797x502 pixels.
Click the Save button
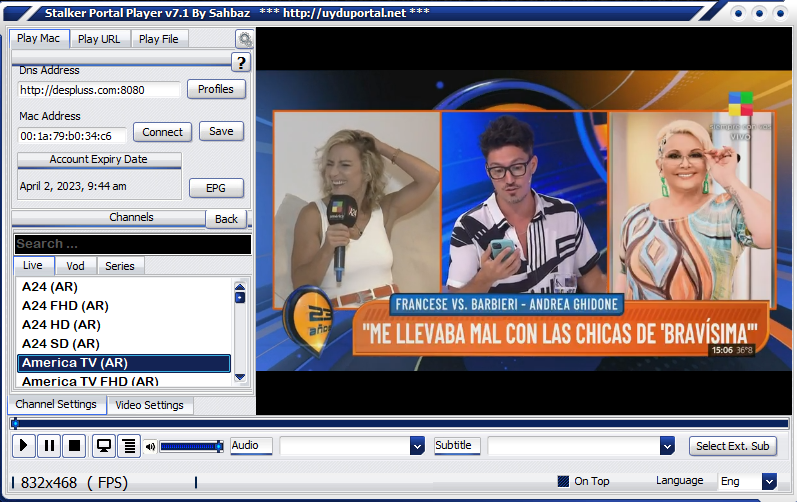point(221,131)
